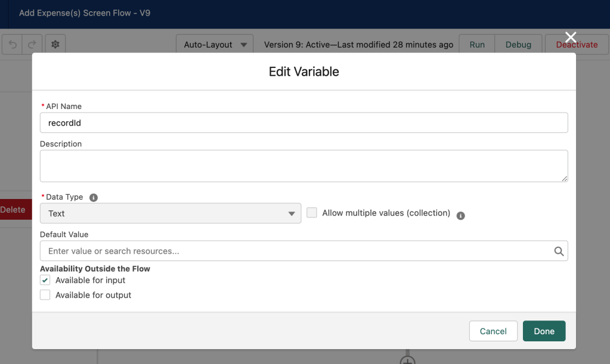Toggle Allow multiple values collection checkbox
This screenshot has height=364, width=610.
click(312, 213)
